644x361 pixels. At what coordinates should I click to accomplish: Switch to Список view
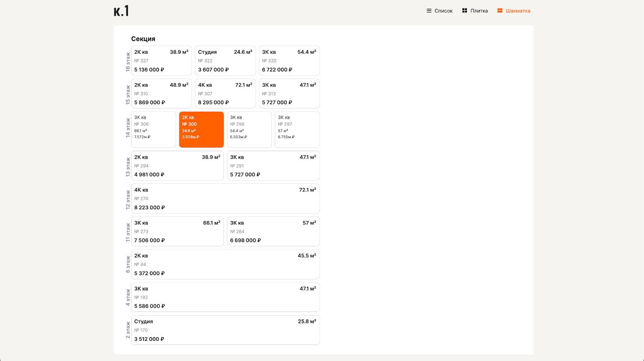coord(440,11)
